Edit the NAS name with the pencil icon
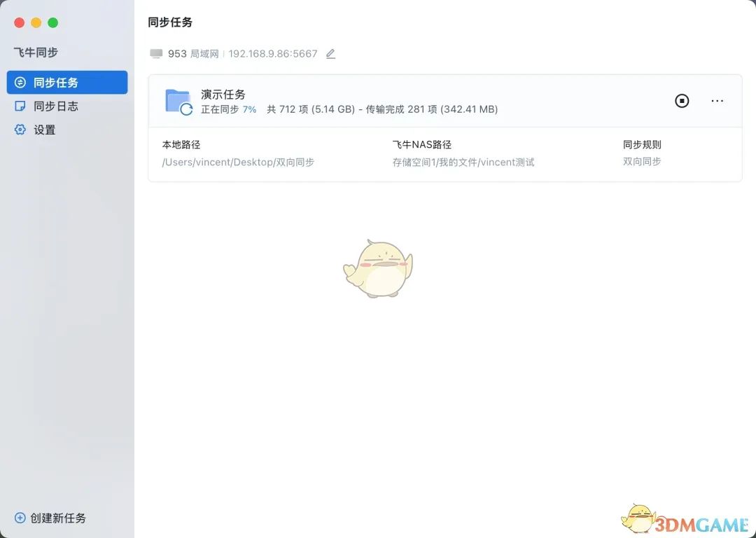This screenshot has width=756, height=538. point(330,53)
